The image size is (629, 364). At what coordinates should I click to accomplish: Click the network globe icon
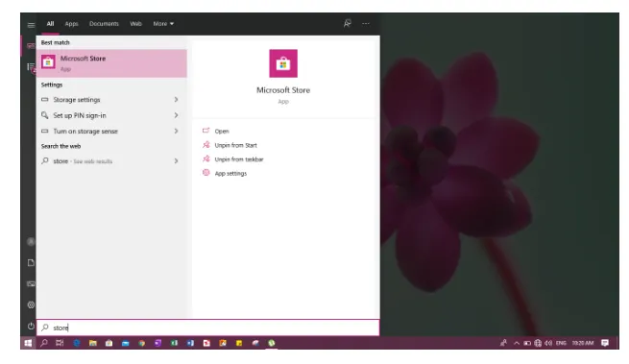538,343
